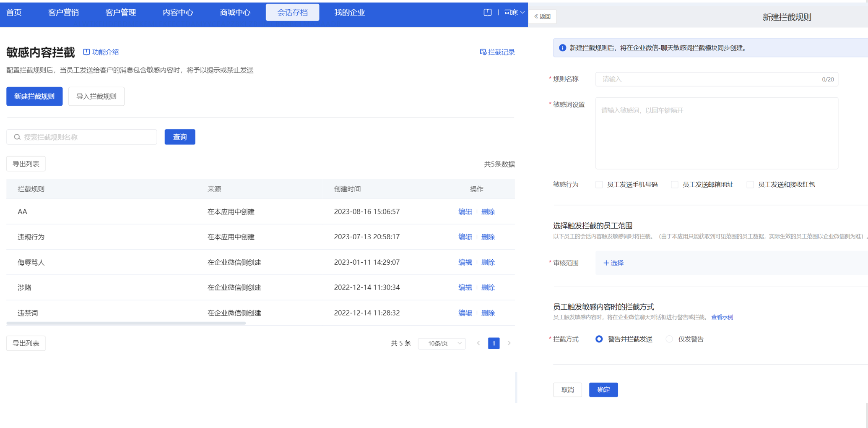Screen dimensions: 868x428
Task: Click table horizontal scrollbar
Action: [x=126, y=323]
